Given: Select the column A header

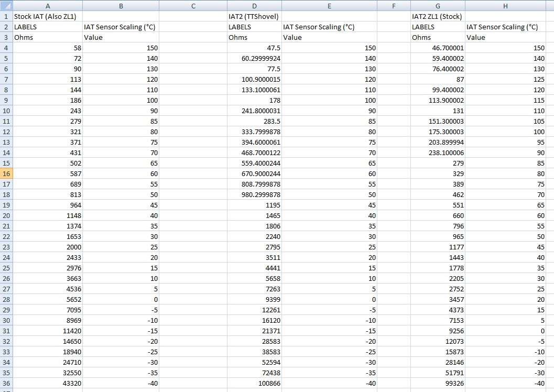Looking at the screenshot, I should point(48,6).
